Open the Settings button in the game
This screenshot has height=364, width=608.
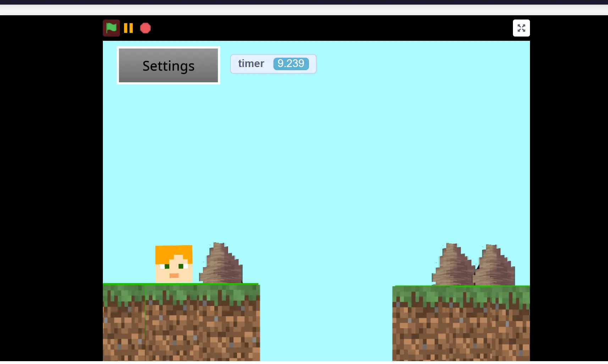(168, 66)
